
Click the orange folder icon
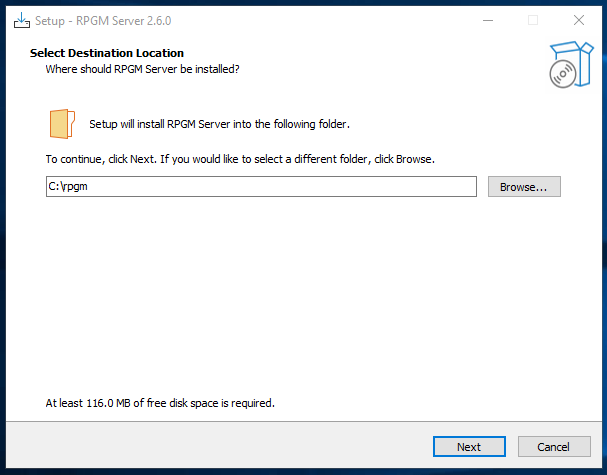[x=62, y=123]
